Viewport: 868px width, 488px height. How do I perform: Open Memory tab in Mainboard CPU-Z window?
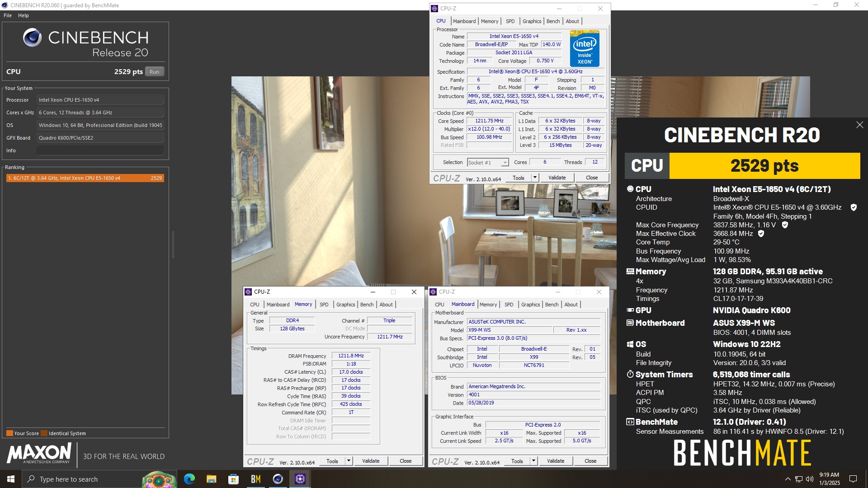pyautogui.click(x=488, y=305)
